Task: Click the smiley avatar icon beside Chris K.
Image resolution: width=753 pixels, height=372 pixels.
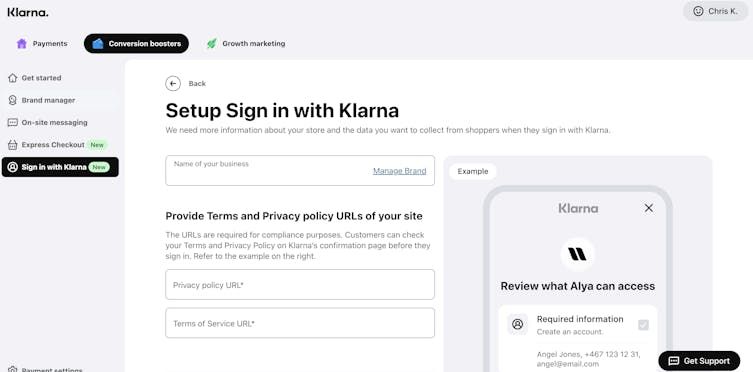Action: 698,11
